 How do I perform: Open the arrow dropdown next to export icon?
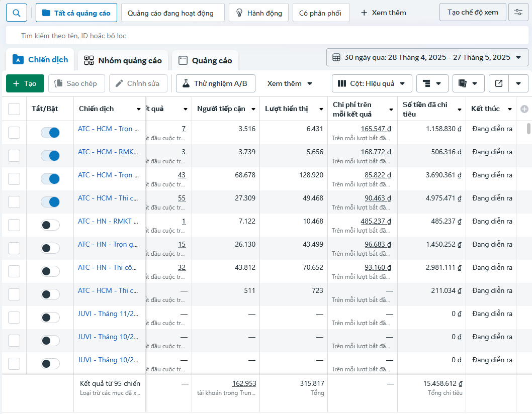(x=518, y=83)
